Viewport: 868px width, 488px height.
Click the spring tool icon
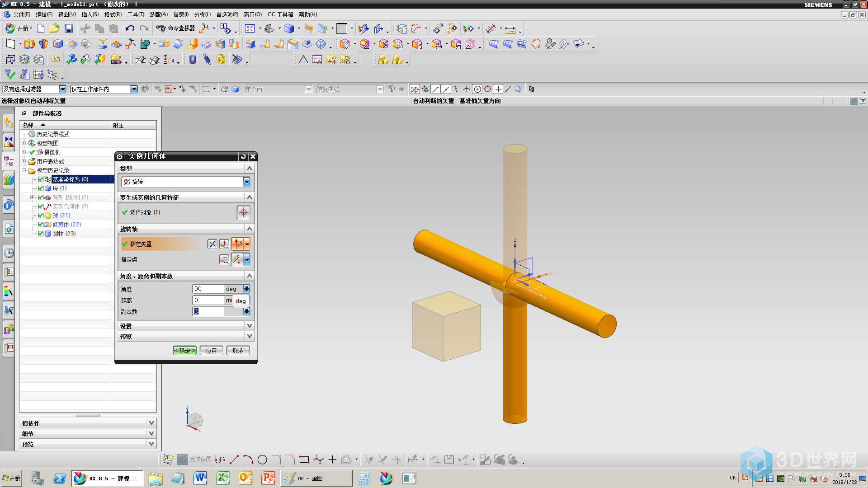pyautogui.click(x=207, y=59)
